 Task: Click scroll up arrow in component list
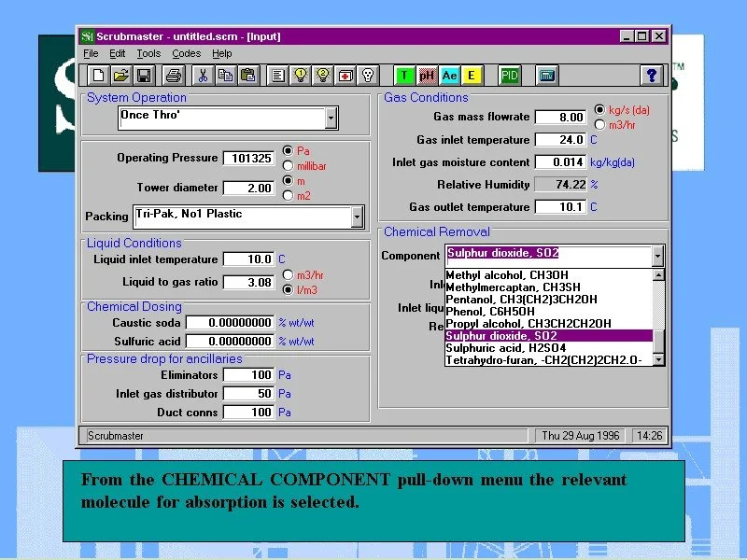coord(658,274)
